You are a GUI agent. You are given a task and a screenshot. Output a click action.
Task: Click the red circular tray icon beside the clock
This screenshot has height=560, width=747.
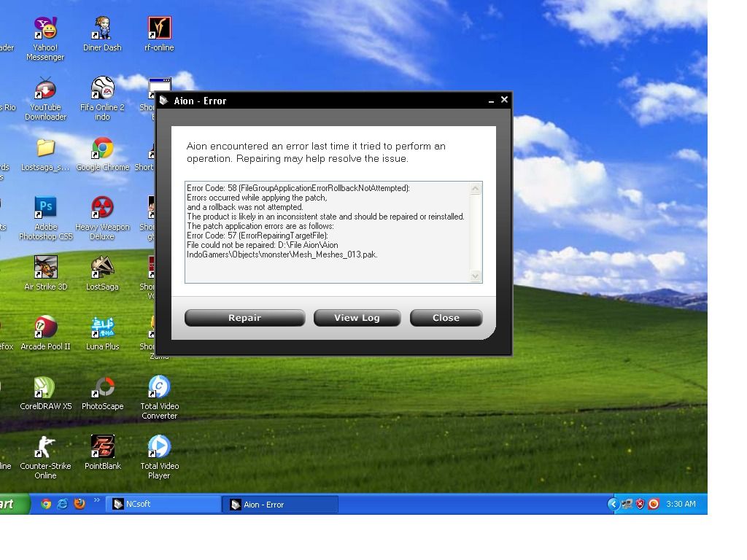click(654, 504)
